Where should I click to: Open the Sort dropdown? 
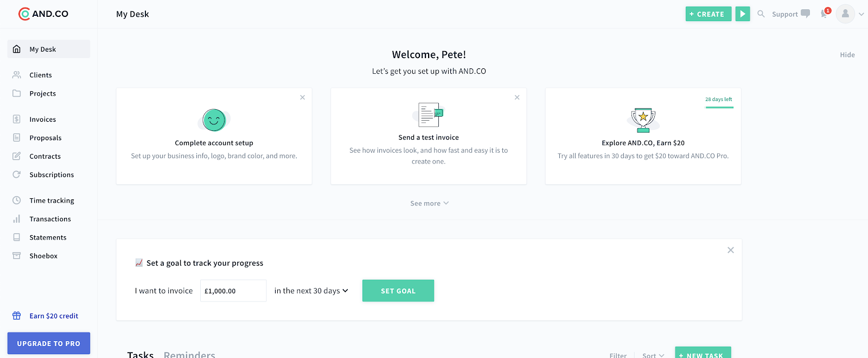[x=653, y=355]
